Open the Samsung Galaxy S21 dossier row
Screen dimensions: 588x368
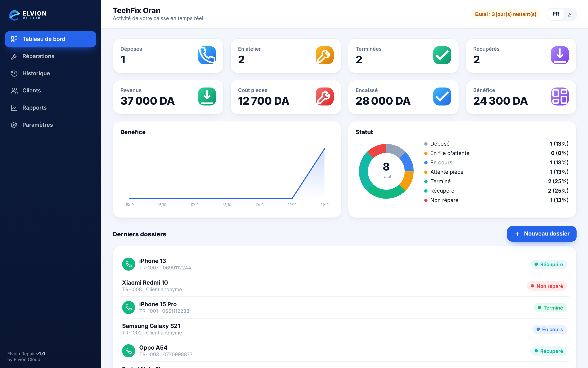[345, 329]
